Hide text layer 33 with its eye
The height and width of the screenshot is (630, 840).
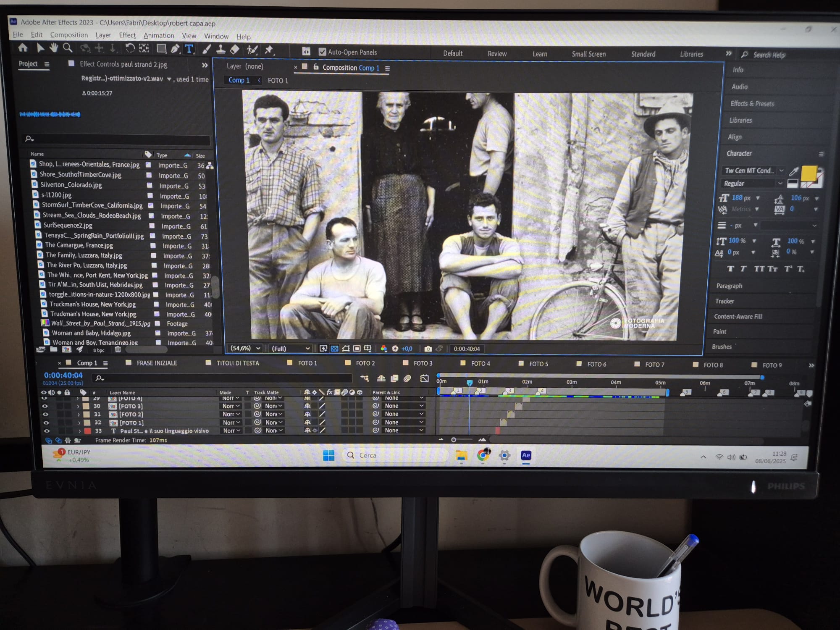tap(47, 431)
